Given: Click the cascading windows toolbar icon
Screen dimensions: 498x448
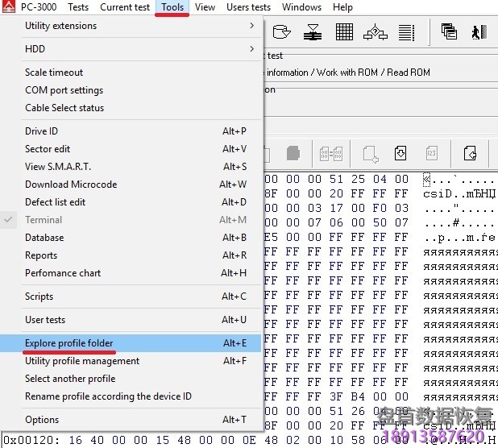Looking at the screenshot, I should [449, 31].
